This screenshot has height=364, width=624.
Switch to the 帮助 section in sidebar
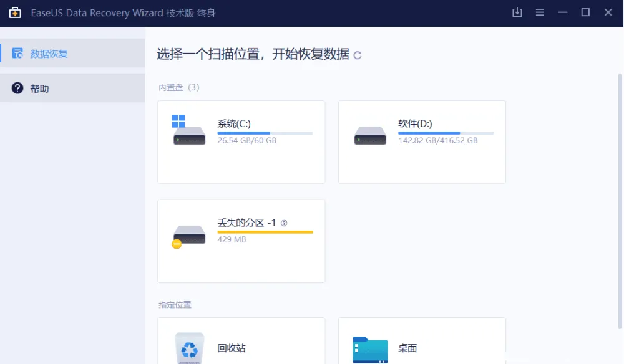pyautogui.click(x=37, y=87)
